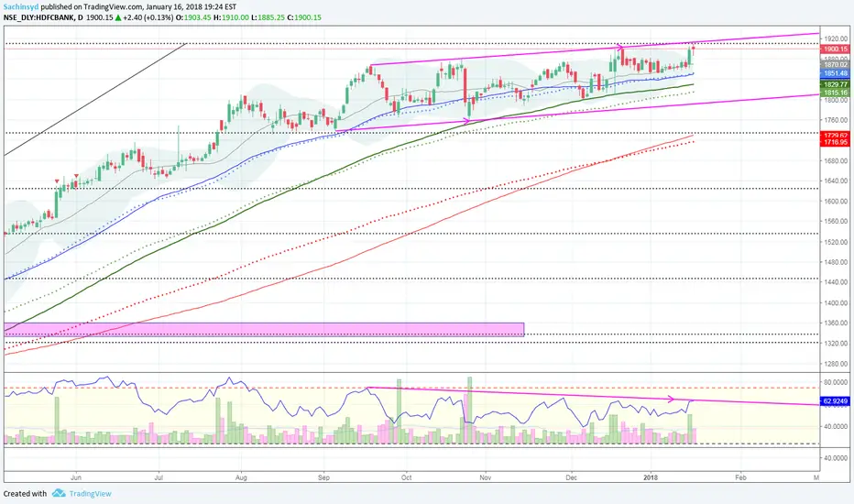
Task: Click the +2.40 (+0.13%) change value
Action: [x=148, y=17]
